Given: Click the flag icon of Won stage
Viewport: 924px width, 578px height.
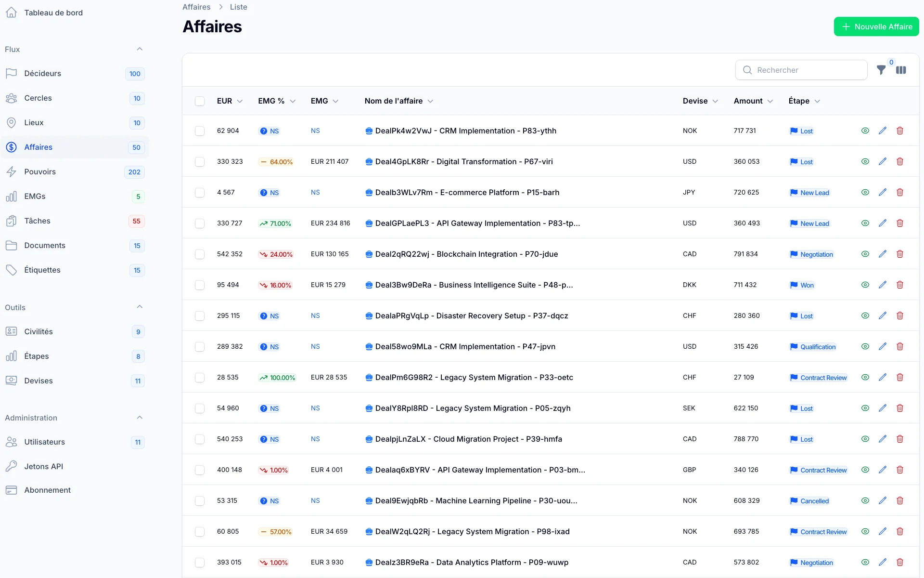Looking at the screenshot, I should click(794, 285).
